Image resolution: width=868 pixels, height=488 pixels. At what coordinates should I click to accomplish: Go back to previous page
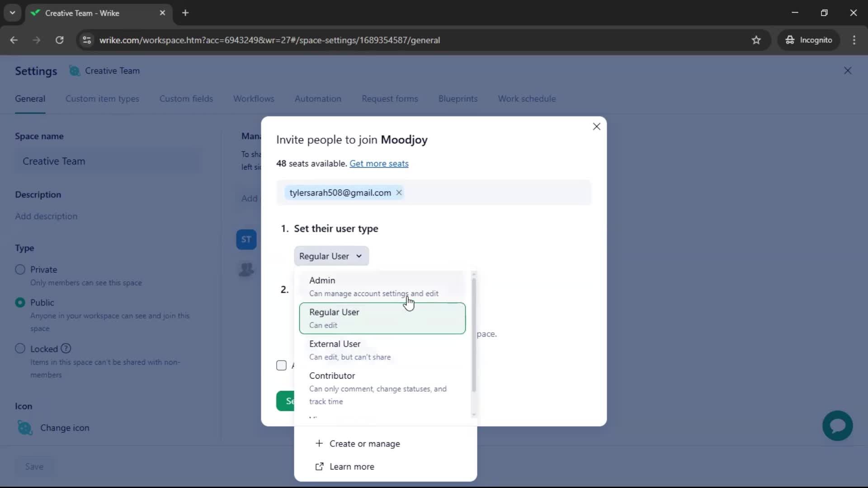point(14,40)
